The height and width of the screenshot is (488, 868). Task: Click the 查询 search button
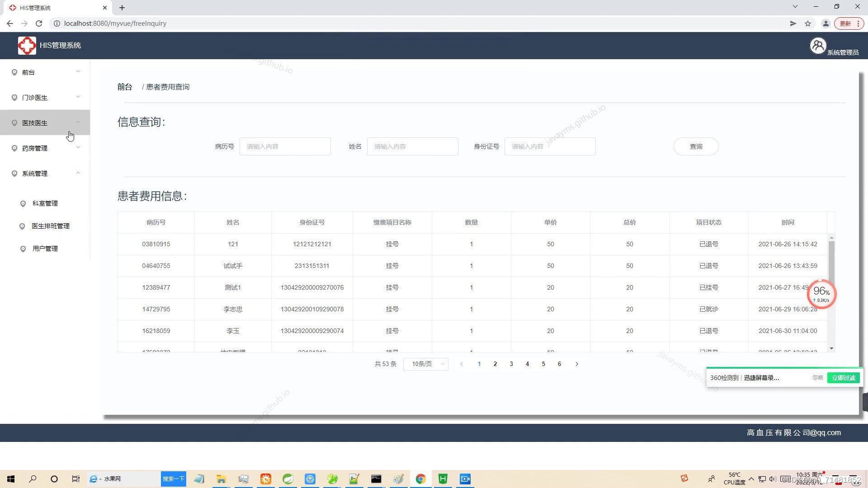pyautogui.click(x=696, y=146)
